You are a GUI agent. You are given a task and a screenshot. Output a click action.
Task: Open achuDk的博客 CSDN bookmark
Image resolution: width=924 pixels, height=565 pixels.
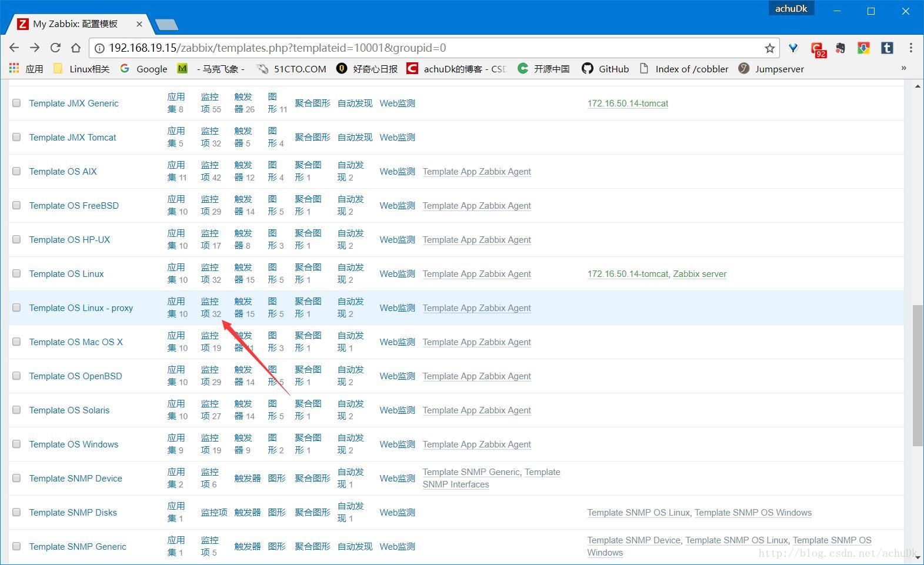coord(456,69)
